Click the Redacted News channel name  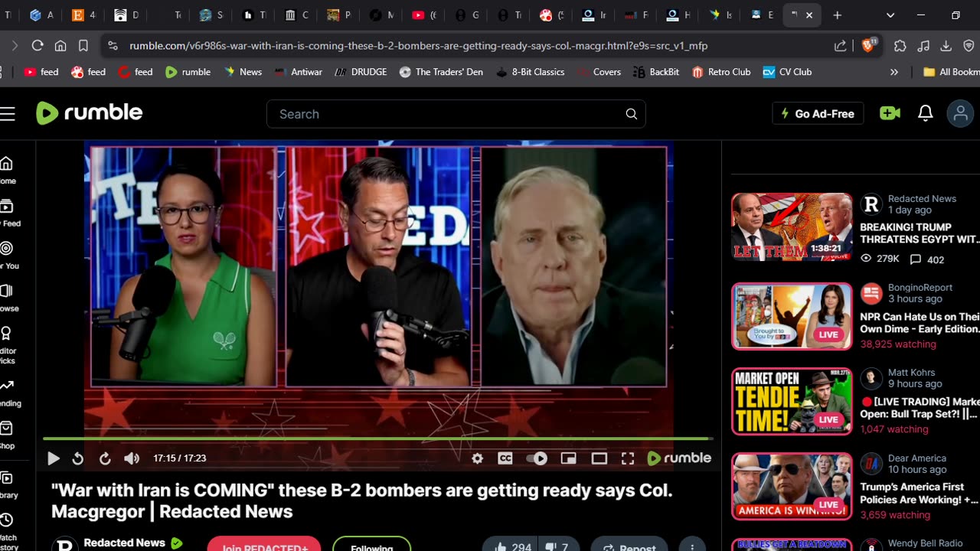point(124,543)
